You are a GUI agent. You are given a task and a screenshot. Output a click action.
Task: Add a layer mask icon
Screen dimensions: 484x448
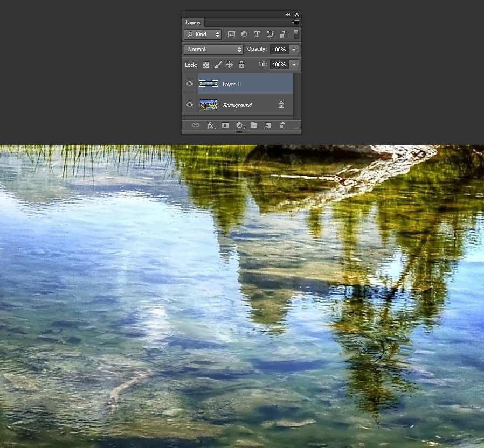225,125
